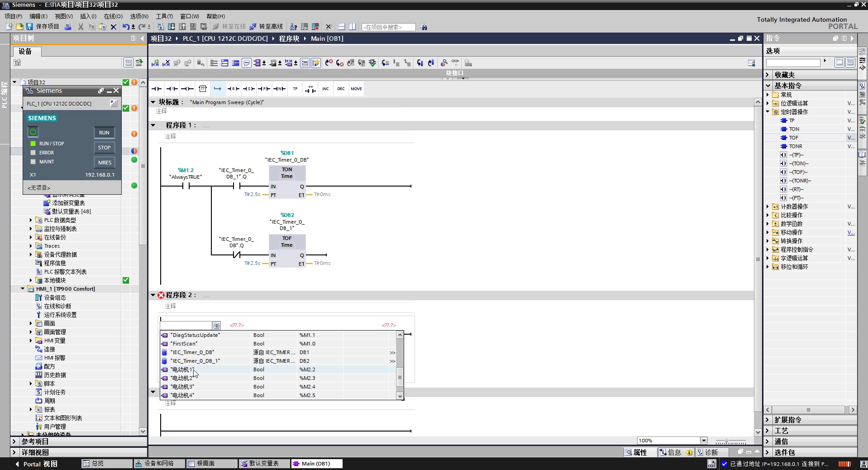Insert the DEC favorite instruction
Viewport: 868px width, 470px height.
pos(341,89)
